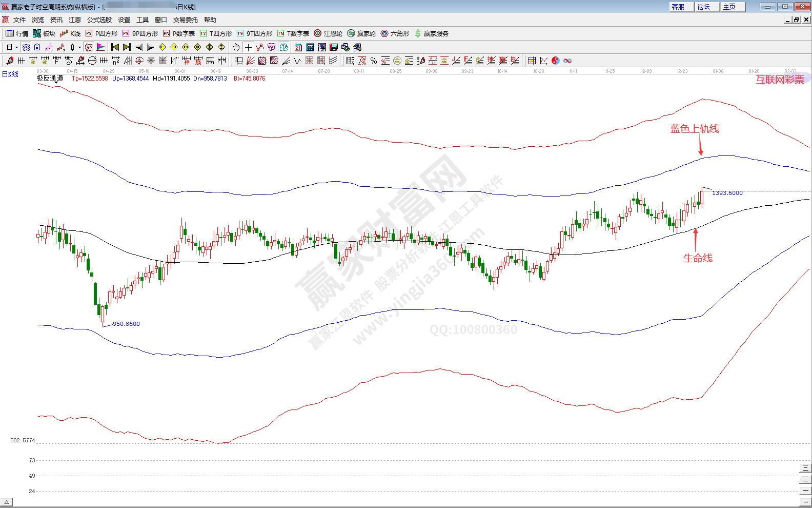Toggle the single-line subchart layout button

coord(805,491)
